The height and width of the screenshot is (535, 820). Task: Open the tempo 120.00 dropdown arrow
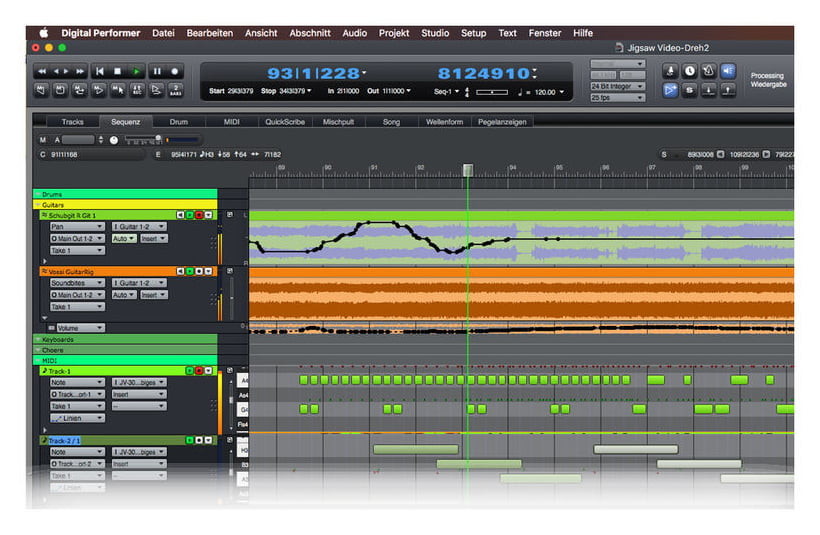(x=562, y=92)
